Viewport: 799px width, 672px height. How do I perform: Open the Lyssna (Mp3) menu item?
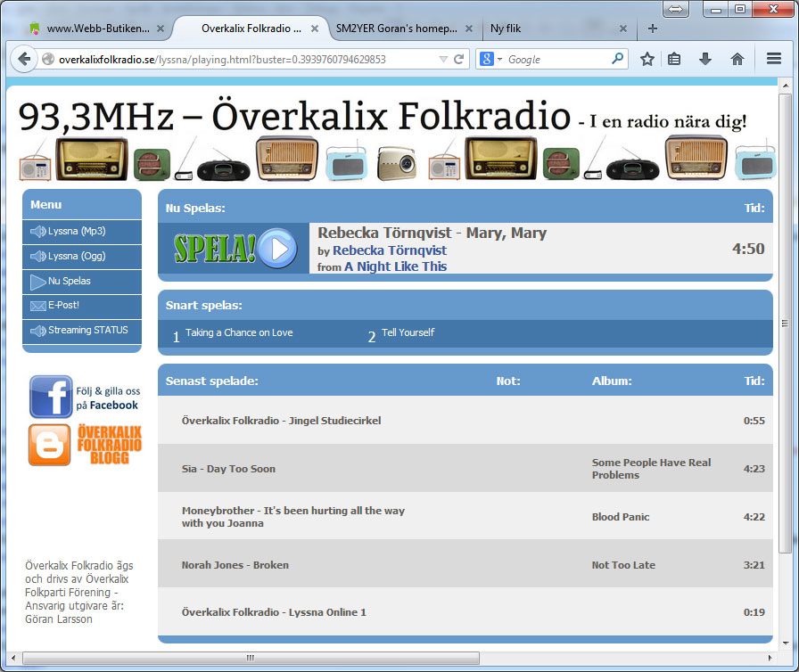(82, 232)
